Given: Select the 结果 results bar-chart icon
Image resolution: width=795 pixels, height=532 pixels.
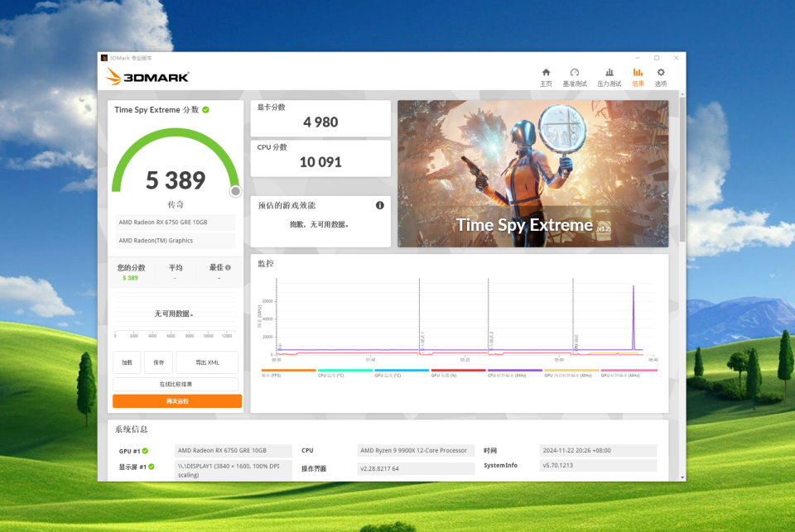Looking at the screenshot, I should pos(638,73).
